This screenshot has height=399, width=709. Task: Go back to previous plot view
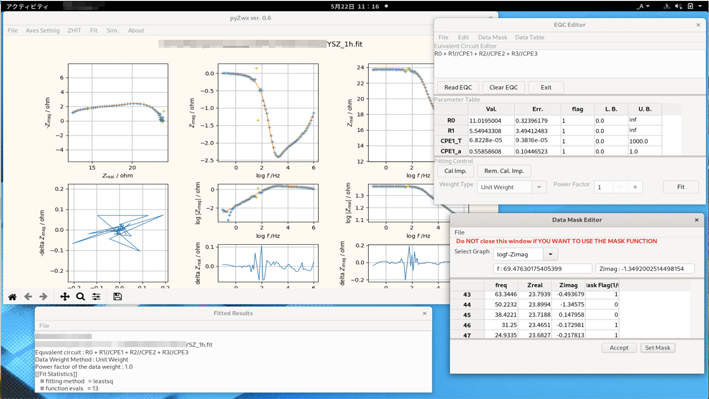(x=28, y=297)
